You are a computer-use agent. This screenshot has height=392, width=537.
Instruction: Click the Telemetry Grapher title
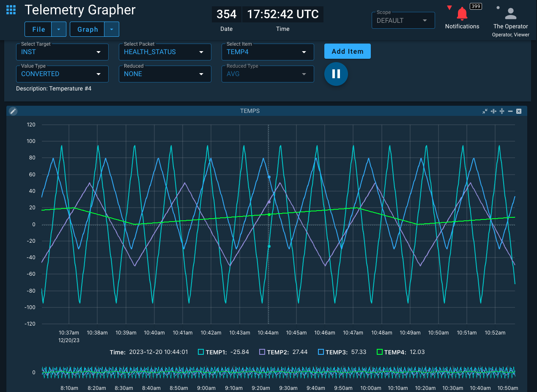point(80,10)
